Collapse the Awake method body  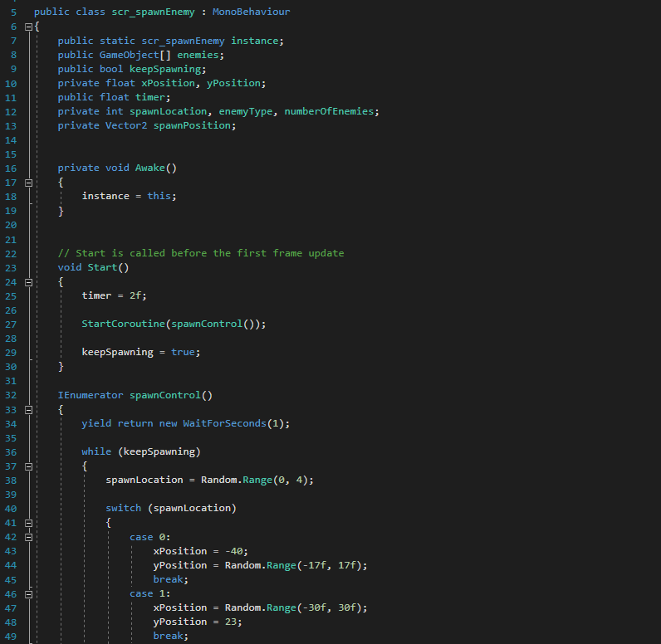[28, 182]
